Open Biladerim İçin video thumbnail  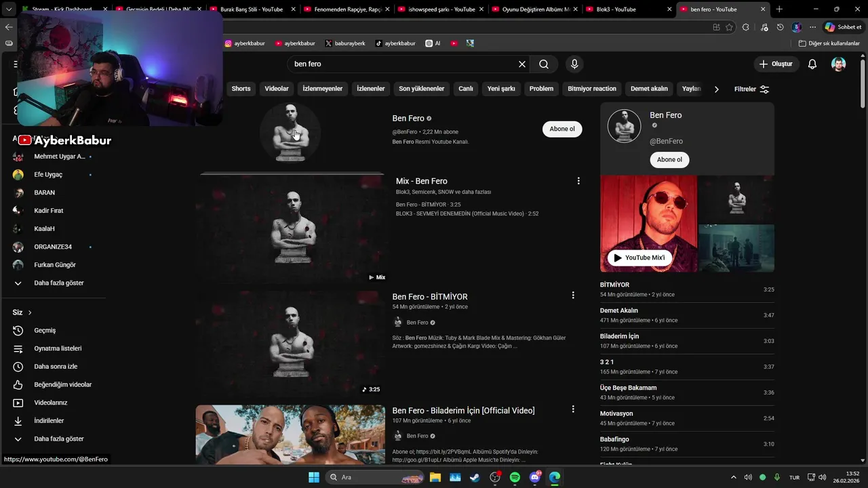click(290, 434)
